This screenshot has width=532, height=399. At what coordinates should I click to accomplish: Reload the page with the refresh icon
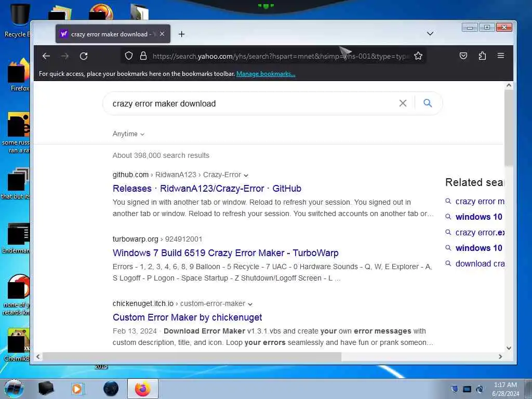(84, 56)
